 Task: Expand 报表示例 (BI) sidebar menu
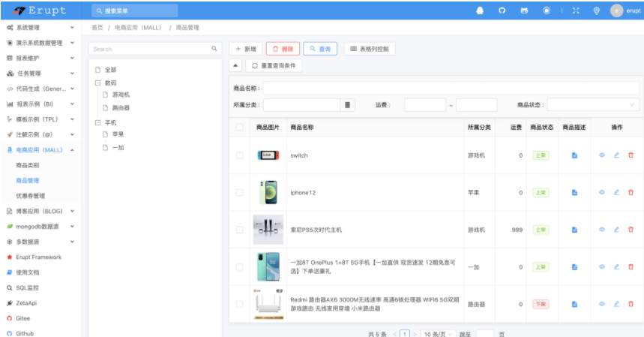pos(40,104)
